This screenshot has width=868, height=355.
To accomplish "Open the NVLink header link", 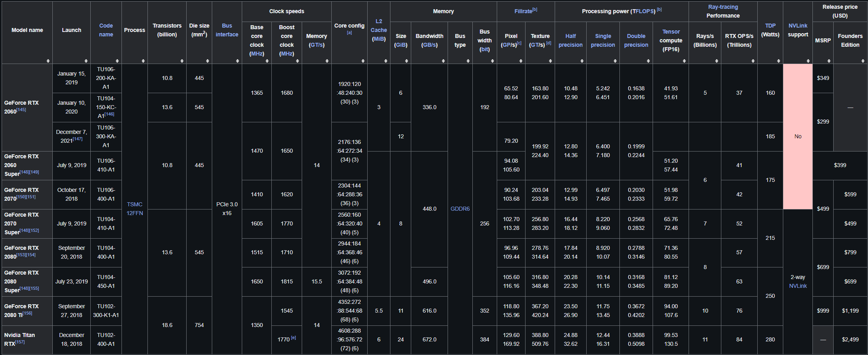I will pos(798,26).
